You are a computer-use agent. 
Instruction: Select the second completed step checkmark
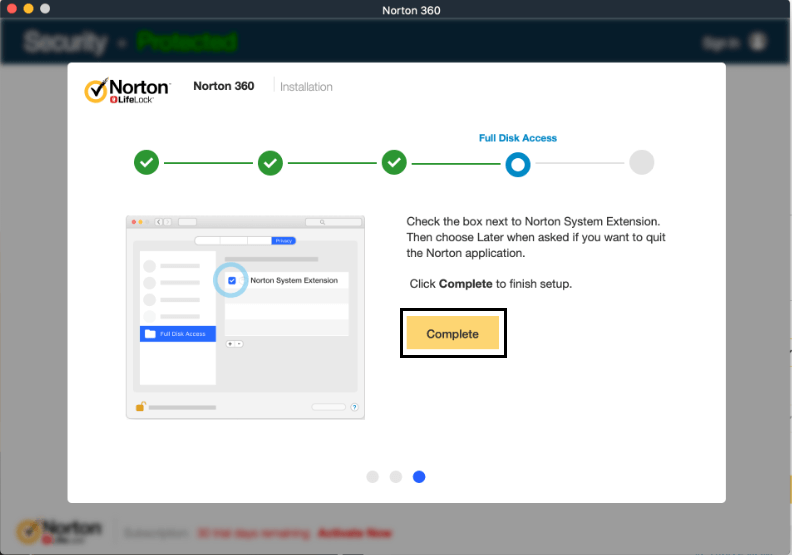coord(270,163)
